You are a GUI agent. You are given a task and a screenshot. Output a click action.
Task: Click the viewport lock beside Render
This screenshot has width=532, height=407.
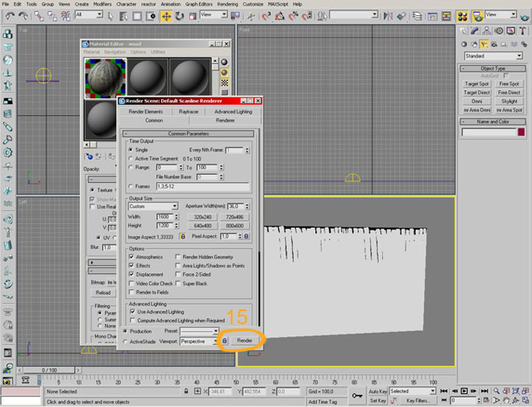[225, 341]
